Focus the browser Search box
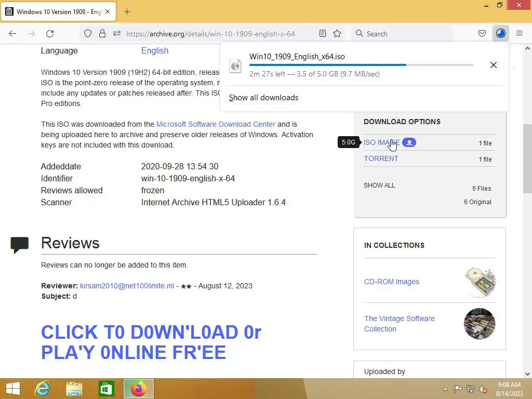This screenshot has width=532, height=399. [402, 34]
